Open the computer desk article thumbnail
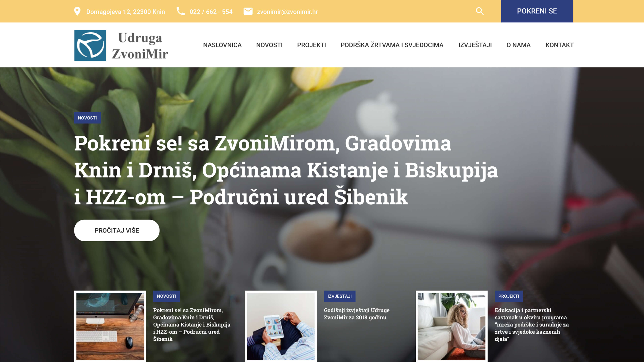The width and height of the screenshot is (644, 362). (110, 326)
